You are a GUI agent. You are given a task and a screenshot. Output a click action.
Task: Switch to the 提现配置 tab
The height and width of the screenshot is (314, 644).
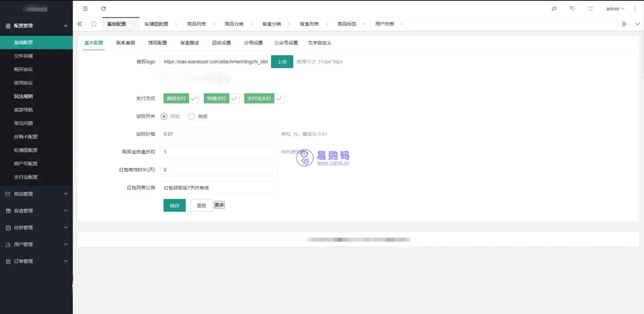point(157,43)
